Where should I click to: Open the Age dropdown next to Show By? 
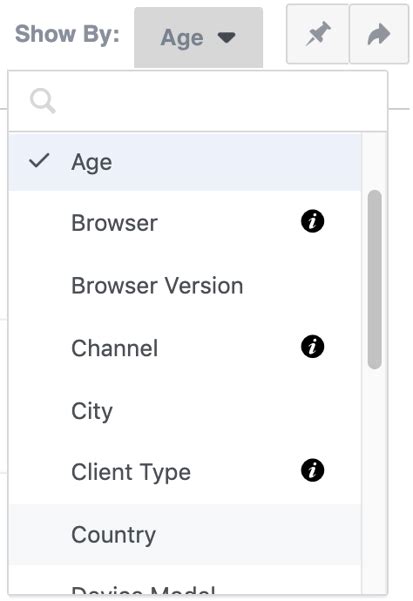(x=198, y=38)
